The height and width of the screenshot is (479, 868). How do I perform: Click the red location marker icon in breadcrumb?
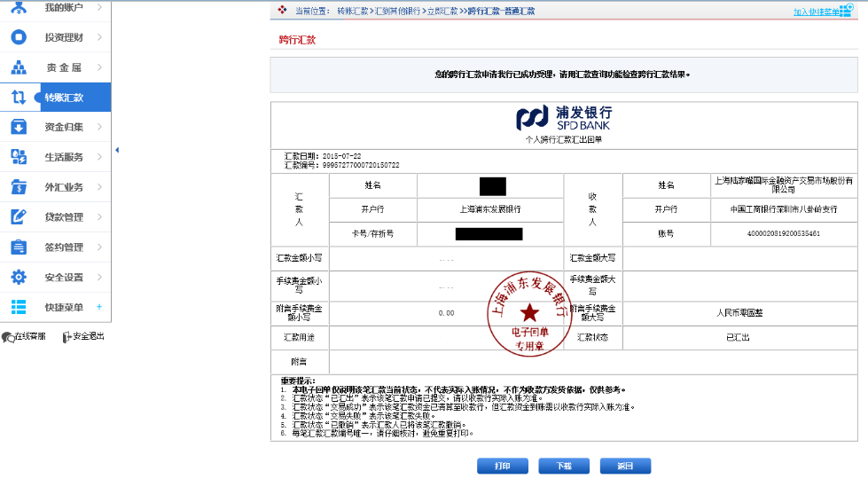click(x=282, y=10)
